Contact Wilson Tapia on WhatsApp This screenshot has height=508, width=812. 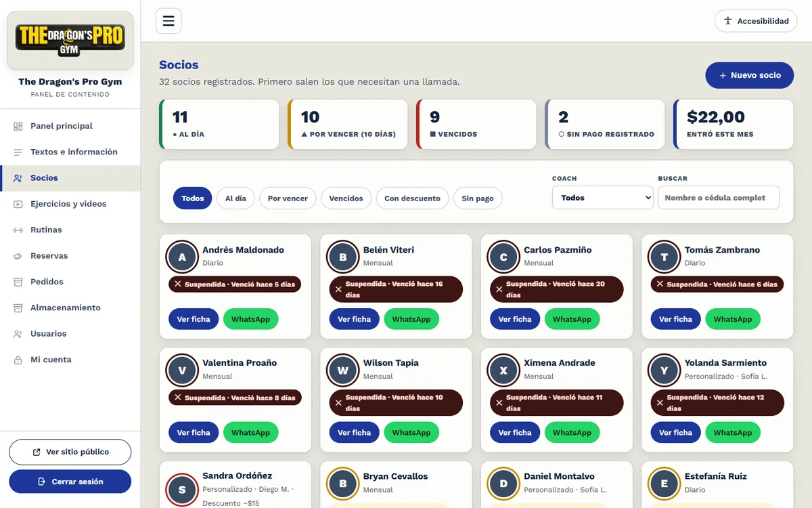tap(411, 433)
